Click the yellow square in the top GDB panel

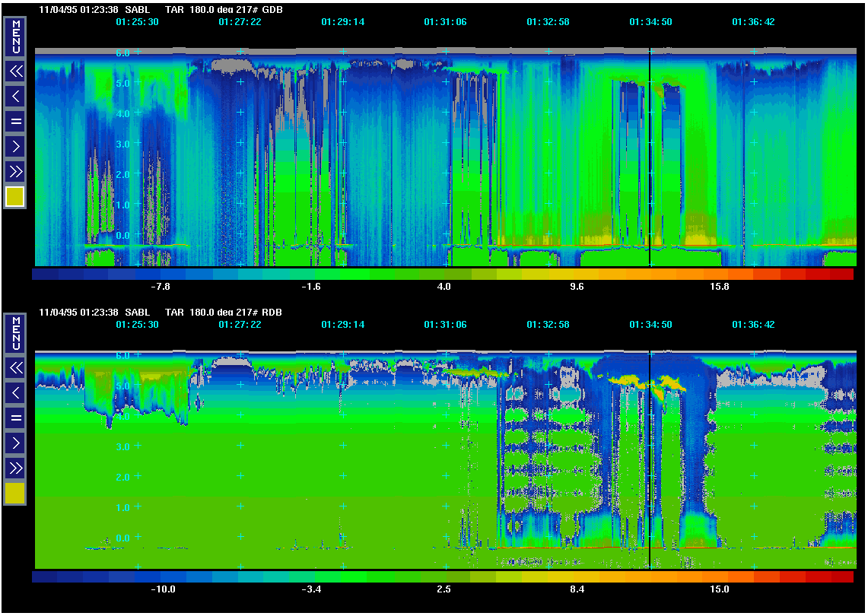coord(15,197)
